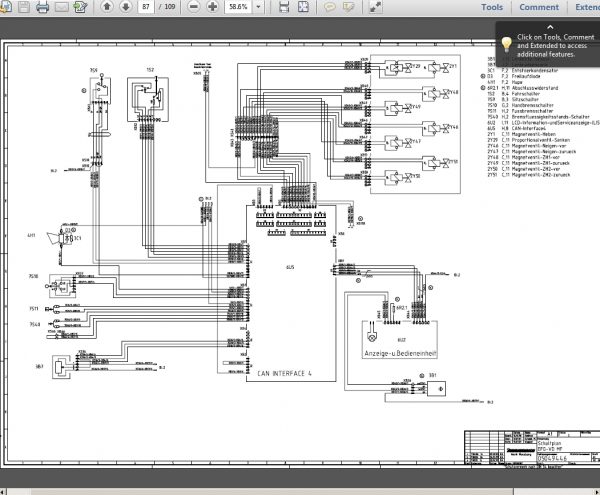Viewport: 600px width, 495px height.
Task: Click the '6U5' component label in the diagram
Action: [x=290, y=267]
